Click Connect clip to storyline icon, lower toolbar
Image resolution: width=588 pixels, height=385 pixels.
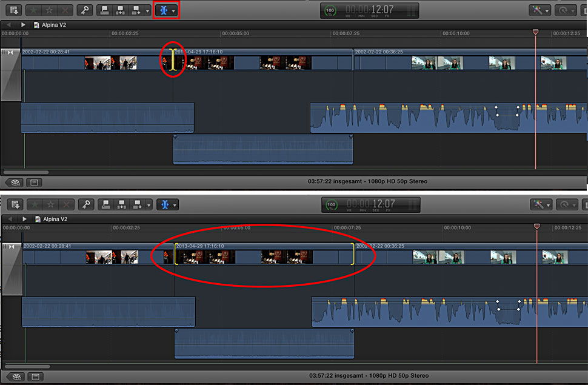[x=106, y=204]
